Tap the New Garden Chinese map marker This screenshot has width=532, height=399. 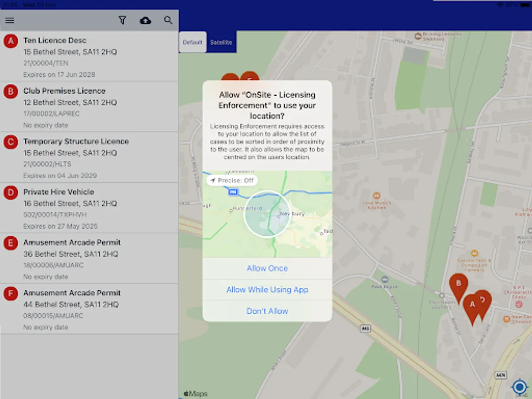(x=506, y=319)
